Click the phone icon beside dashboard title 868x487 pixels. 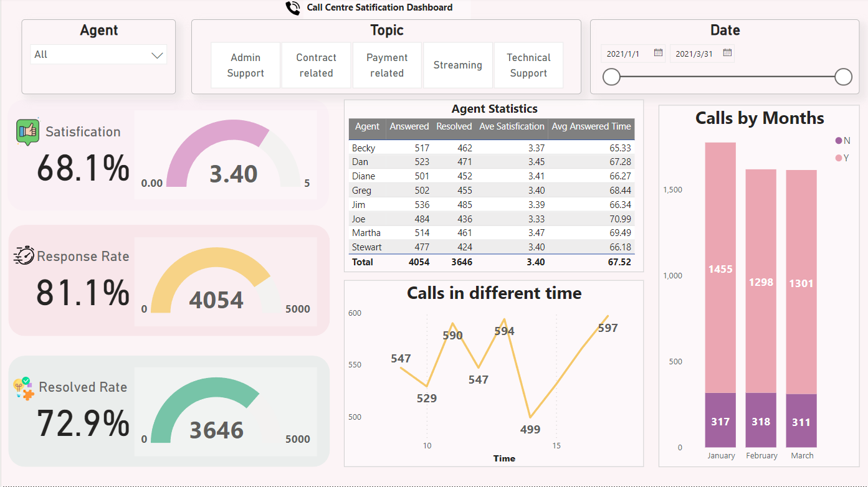pyautogui.click(x=293, y=8)
